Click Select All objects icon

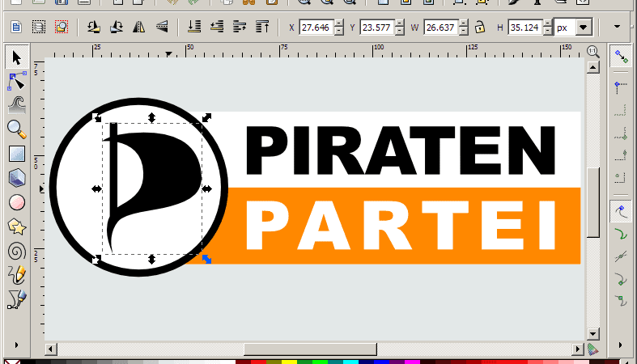click(x=16, y=28)
